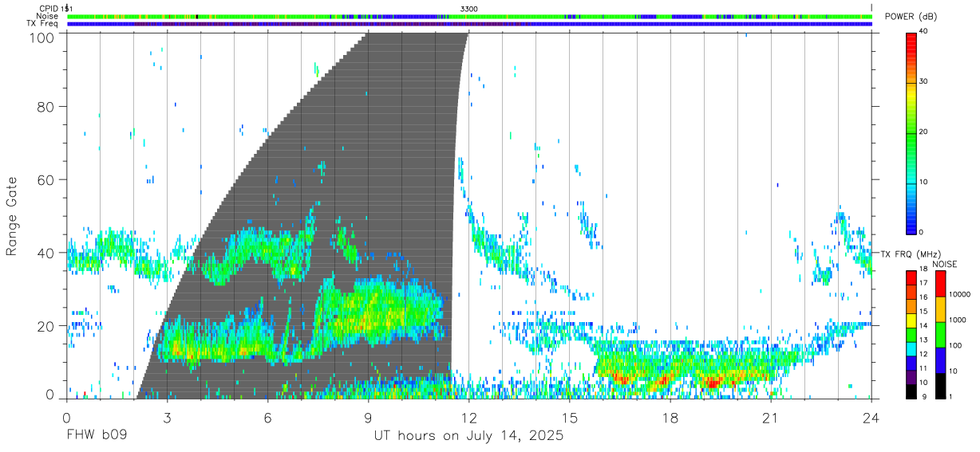Click x-axis hour tick label '15'
This screenshot has height=452, width=980.
570,418
